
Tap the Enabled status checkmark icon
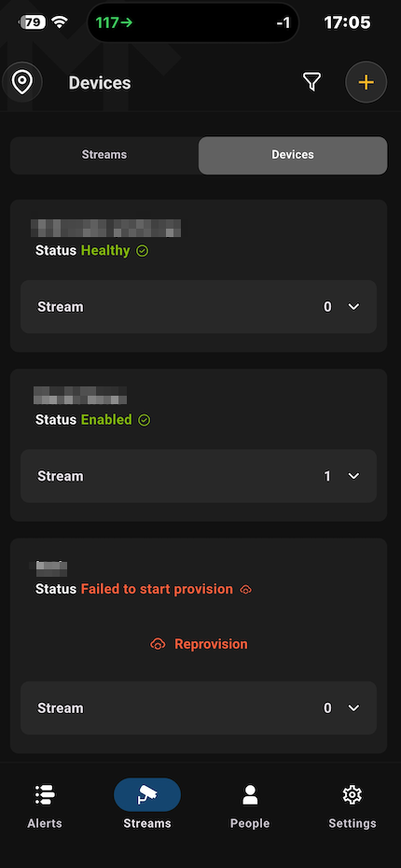(145, 420)
